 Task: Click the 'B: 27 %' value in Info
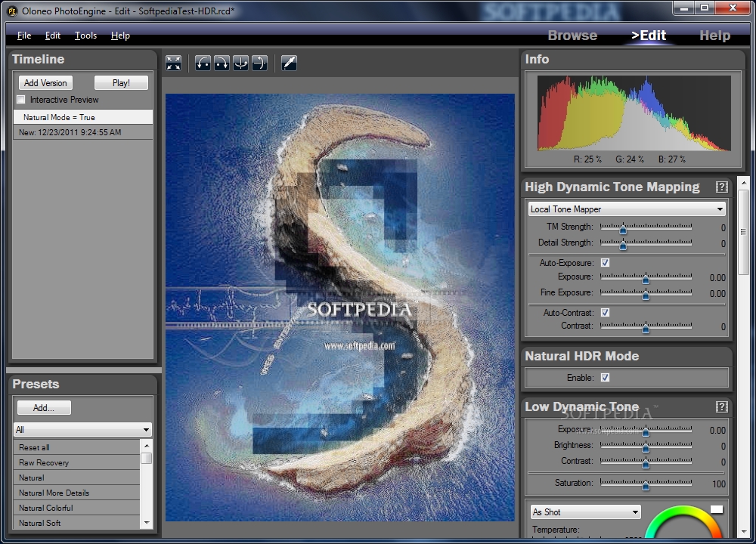coord(672,159)
